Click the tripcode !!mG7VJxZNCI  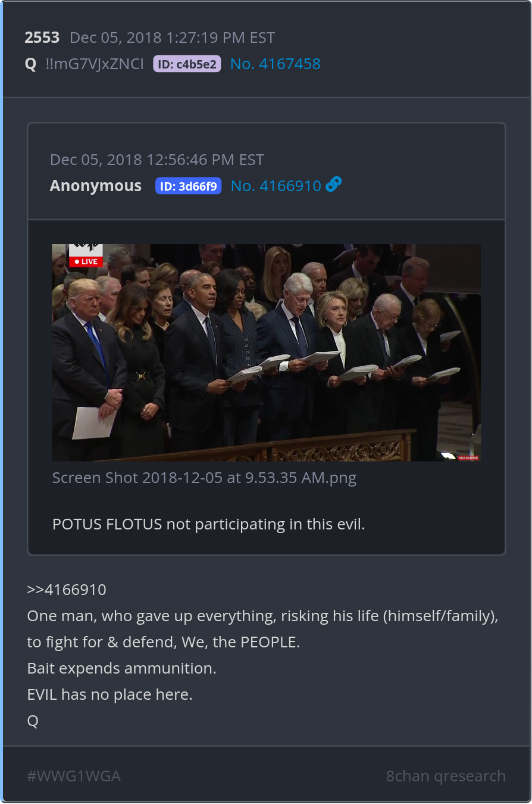click(x=95, y=64)
